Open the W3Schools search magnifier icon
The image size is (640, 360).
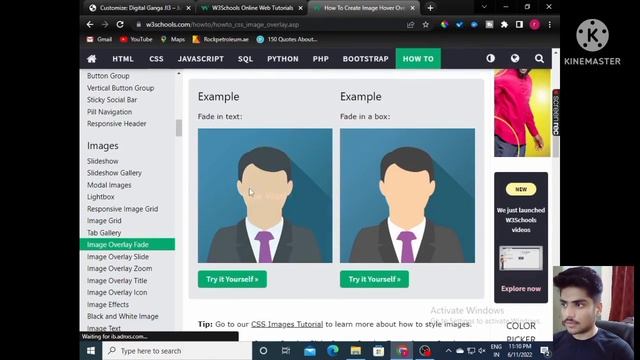click(x=539, y=58)
